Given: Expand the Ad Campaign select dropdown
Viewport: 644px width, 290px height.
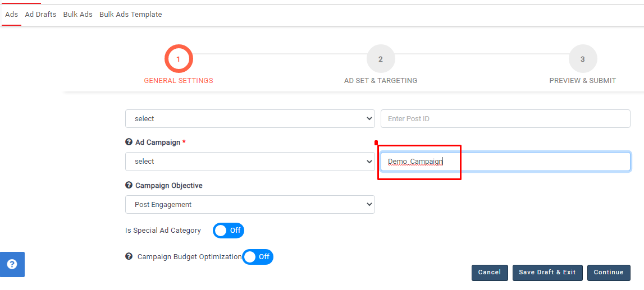Looking at the screenshot, I should pyautogui.click(x=250, y=162).
